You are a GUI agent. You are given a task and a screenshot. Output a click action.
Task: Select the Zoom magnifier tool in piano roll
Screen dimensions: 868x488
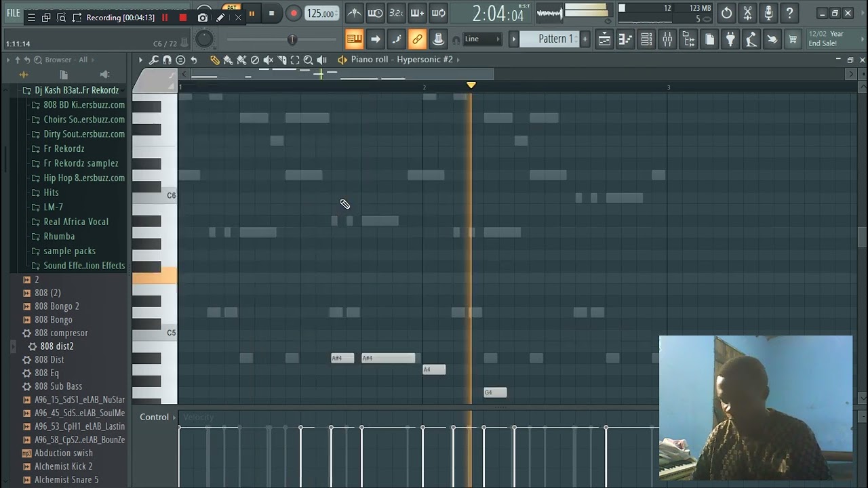(308, 60)
